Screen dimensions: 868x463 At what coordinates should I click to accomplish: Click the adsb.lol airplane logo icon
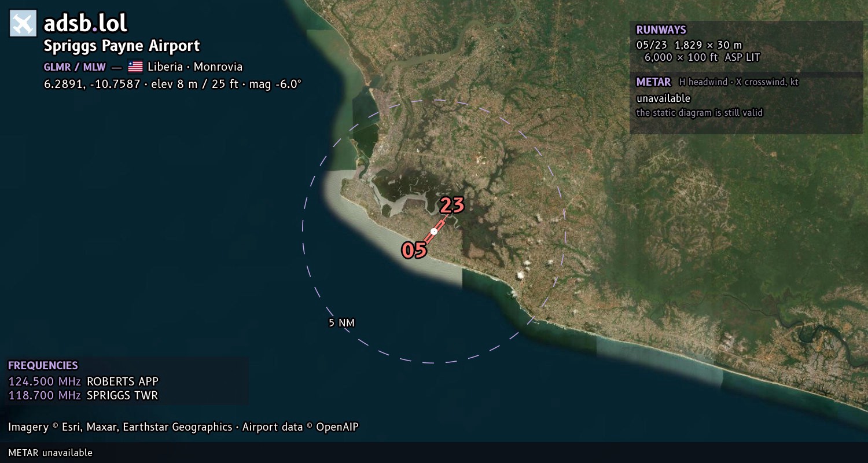(23, 24)
